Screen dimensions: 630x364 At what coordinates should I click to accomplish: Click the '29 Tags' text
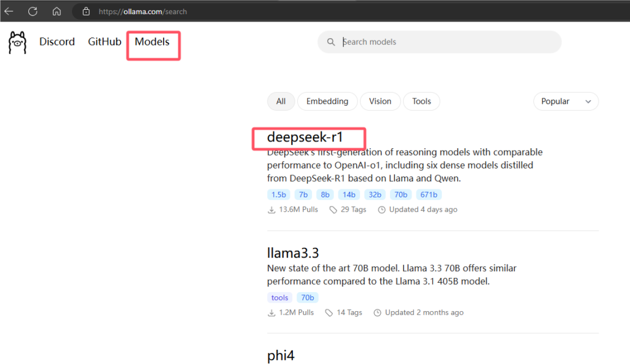click(x=354, y=209)
